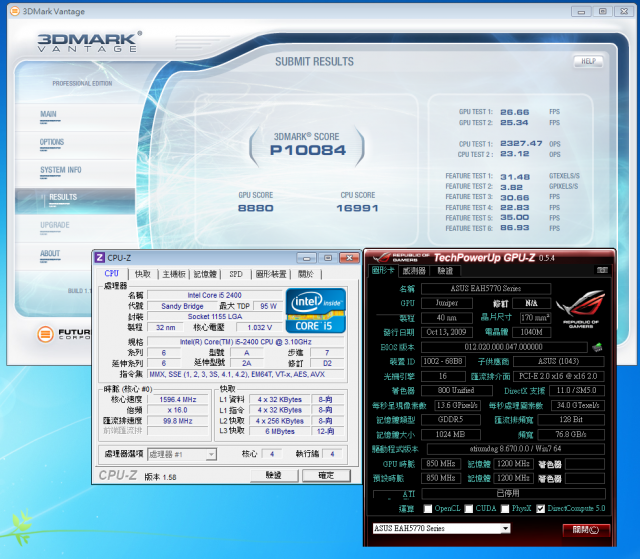Open SYSTEM INFO in 3DMark Vantage

61,170
